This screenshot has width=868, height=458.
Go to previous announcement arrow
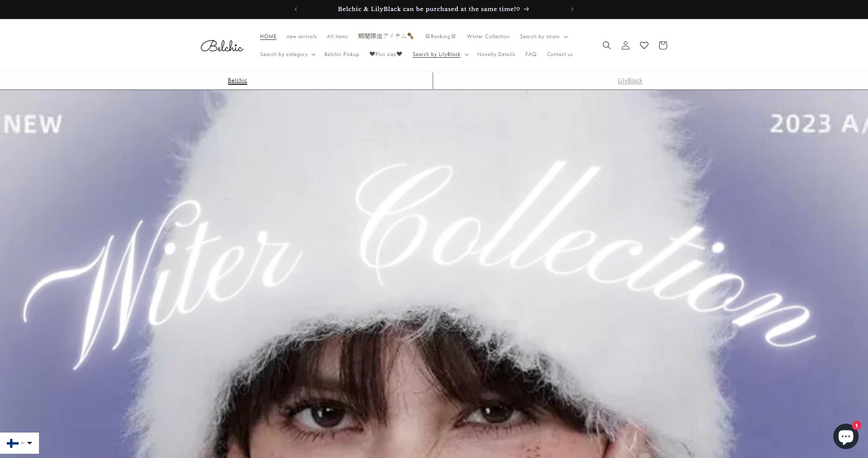[x=296, y=9]
